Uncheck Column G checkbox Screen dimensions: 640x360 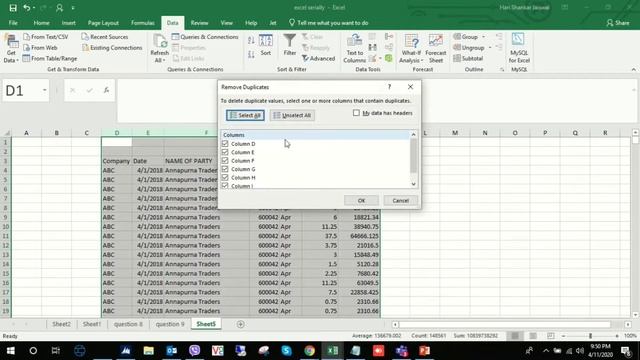pyautogui.click(x=225, y=169)
